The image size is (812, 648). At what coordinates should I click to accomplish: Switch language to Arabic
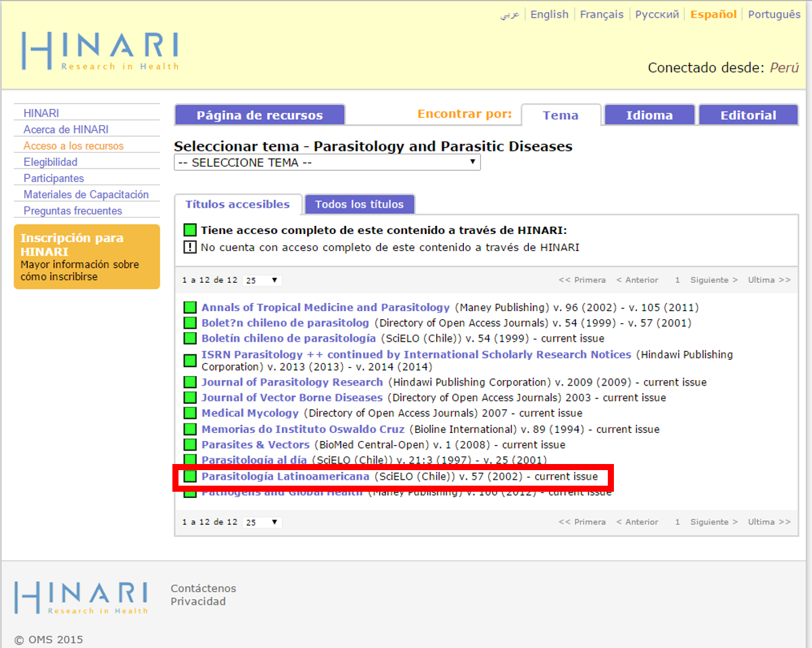click(510, 14)
